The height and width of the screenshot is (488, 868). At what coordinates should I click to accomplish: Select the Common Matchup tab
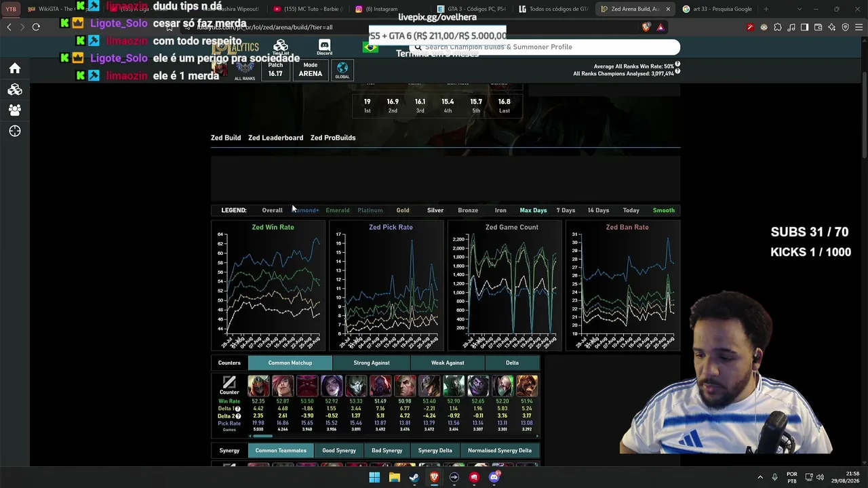(x=290, y=363)
